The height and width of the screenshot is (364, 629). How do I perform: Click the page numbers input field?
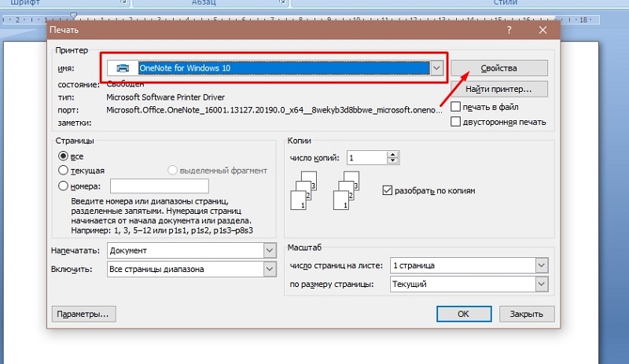click(x=159, y=186)
